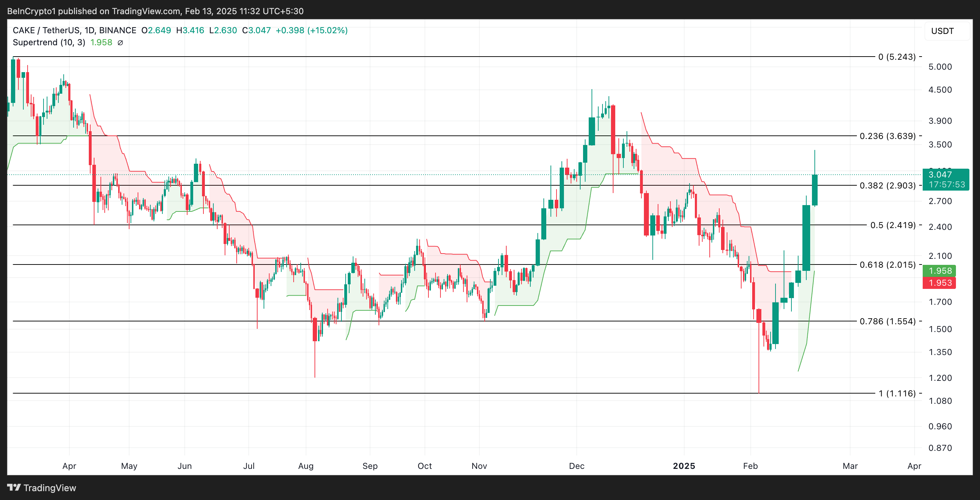Click the Supertrend 1.958 legend value
Screen dimensions: 980x500
(x=101, y=42)
